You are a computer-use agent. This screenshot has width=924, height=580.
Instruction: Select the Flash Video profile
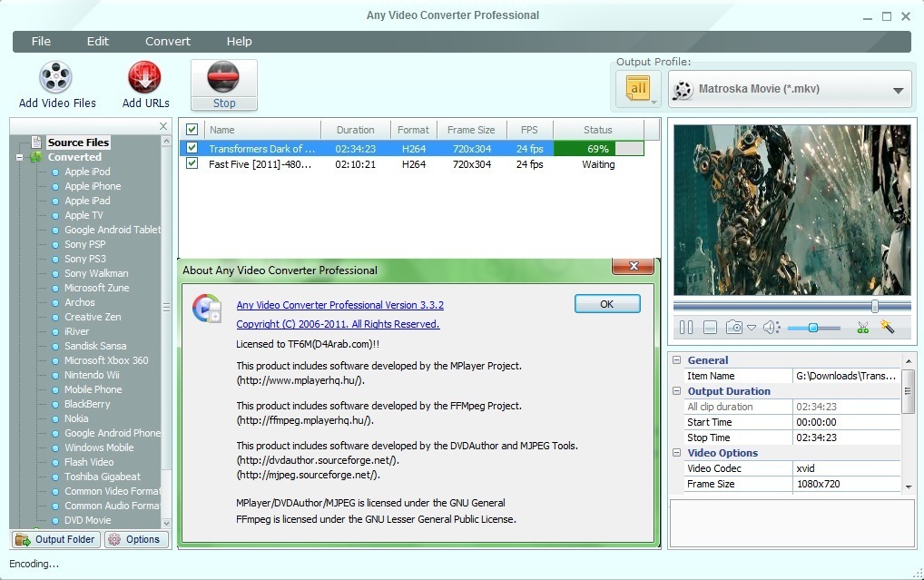point(89,462)
